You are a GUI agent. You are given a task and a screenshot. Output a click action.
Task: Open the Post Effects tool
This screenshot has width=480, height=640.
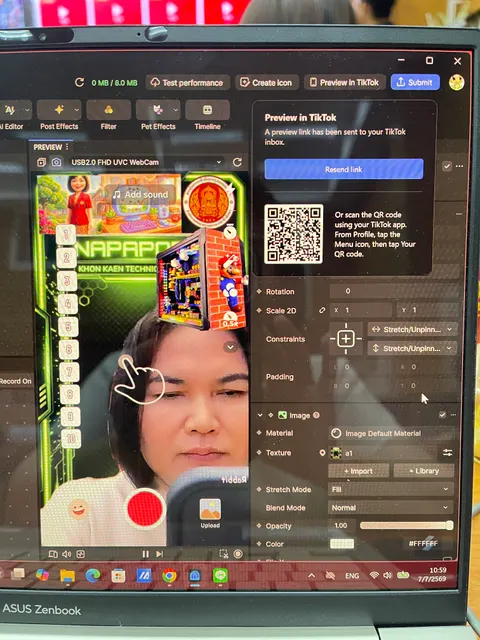click(59, 110)
